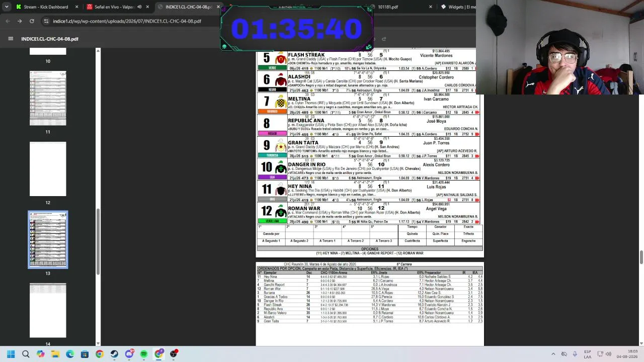The image size is (644, 362).
Task: Click horse name FLASH STREAK
Action: click(x=306, y=55)
